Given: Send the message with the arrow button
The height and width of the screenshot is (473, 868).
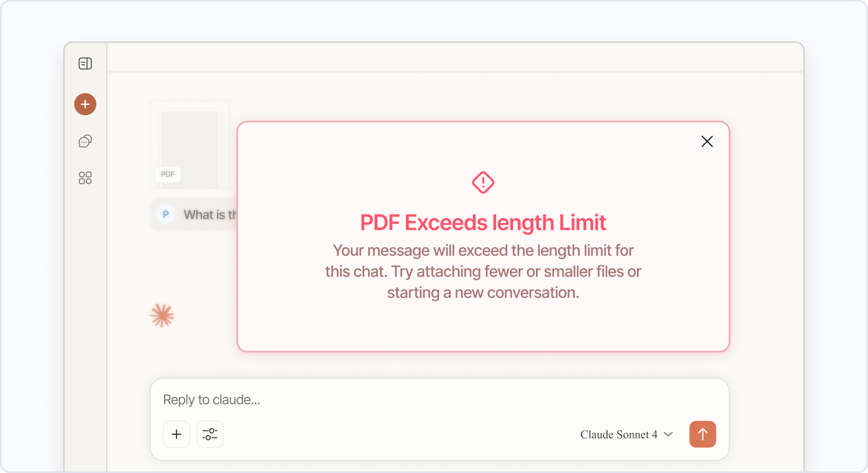Looking at the screenshot, I should pyautogui.click(x=702, y=434).
